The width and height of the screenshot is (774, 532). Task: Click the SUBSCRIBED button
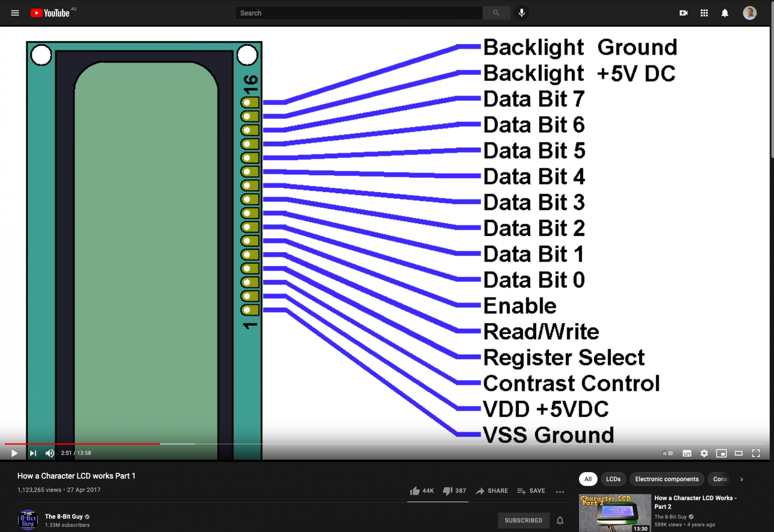point(523,520)
